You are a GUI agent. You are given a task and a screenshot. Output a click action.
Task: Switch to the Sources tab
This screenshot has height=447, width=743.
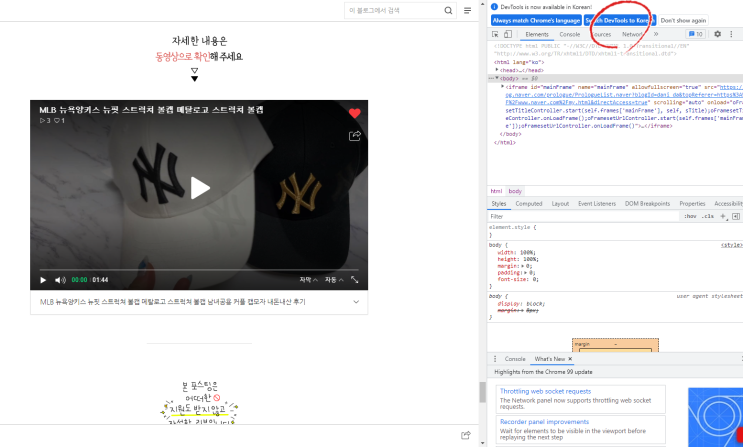click(601, 34)
